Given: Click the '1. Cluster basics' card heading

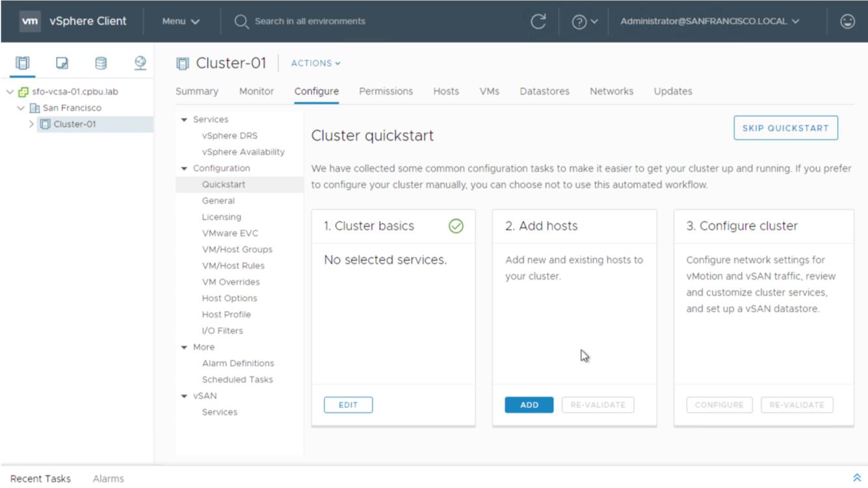Looking at the screenshot, I should click(369, 226).
